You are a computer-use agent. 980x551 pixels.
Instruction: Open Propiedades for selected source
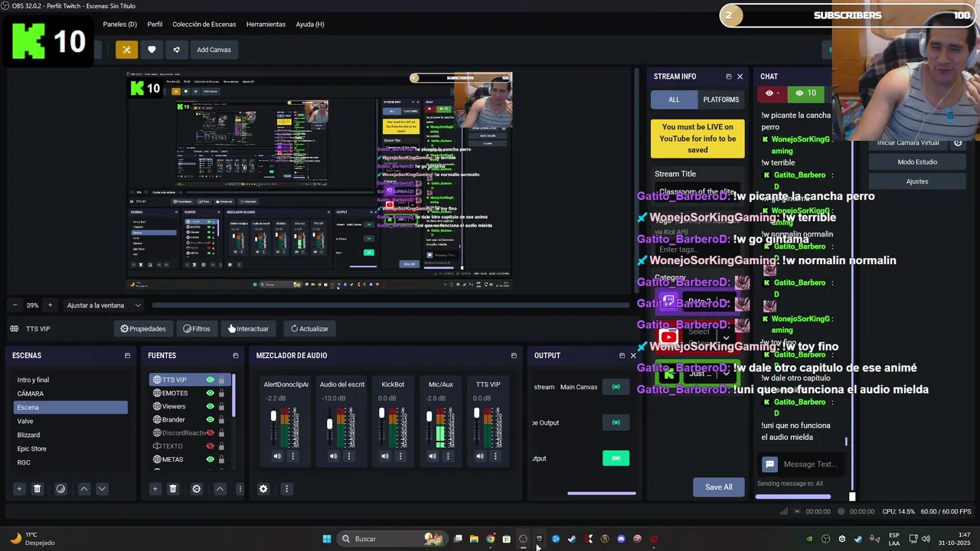[x=143, y=329]
